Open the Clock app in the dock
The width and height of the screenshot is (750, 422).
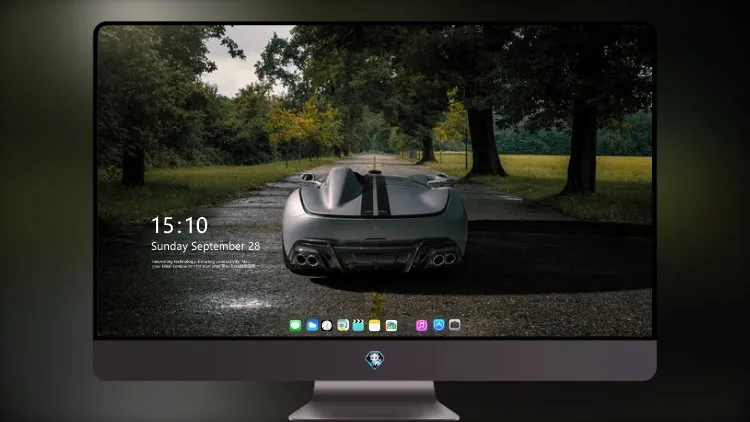pyautogui.click(x=327, y=325)
